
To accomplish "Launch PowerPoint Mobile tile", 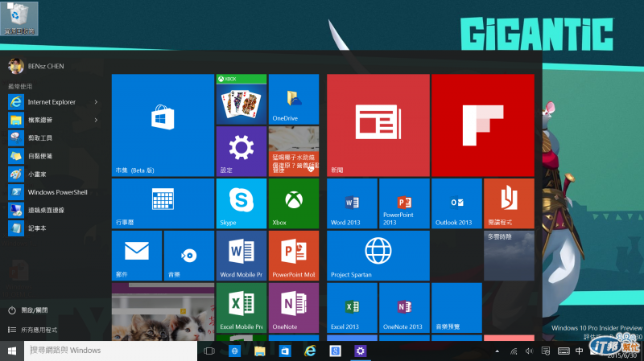I will pos(294,256).
